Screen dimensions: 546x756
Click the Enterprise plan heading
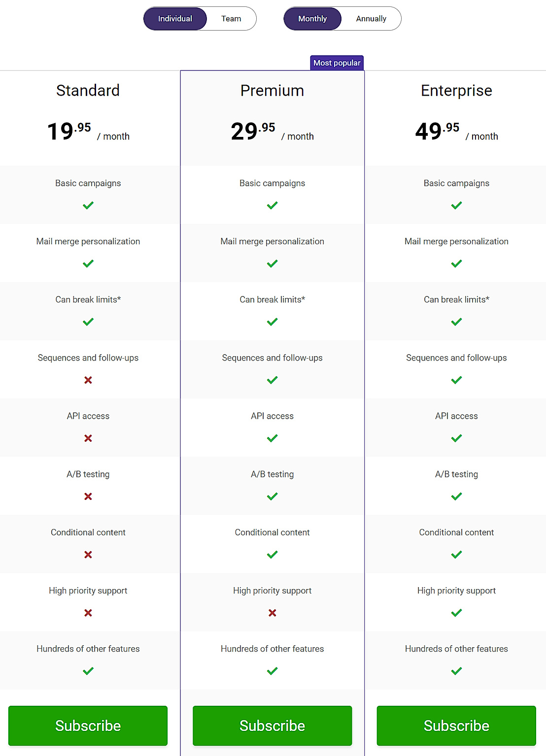(x=456, y=91)
